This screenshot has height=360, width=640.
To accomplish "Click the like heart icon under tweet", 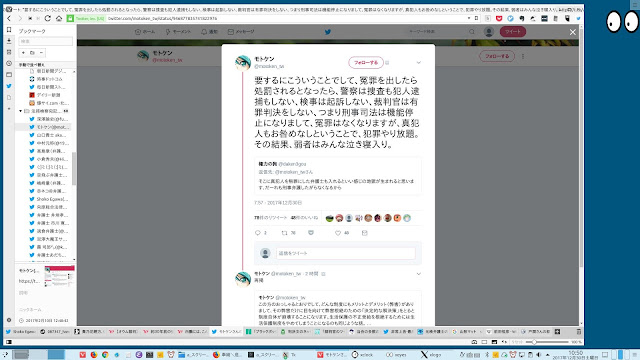I will pyautogui.click(x=338, y=233).
